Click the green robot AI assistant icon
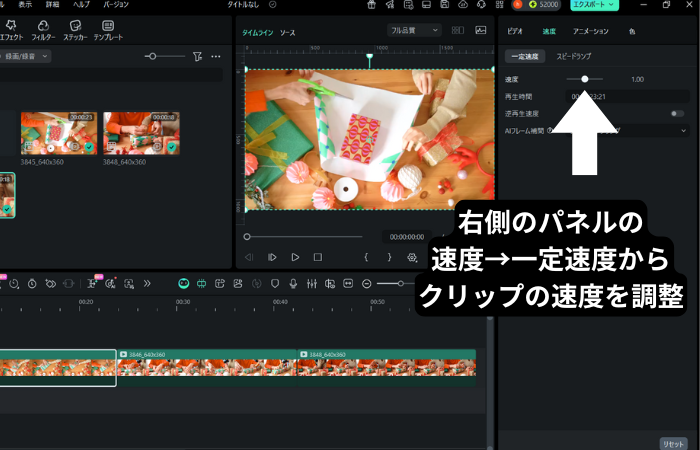 tap(183, 283)
